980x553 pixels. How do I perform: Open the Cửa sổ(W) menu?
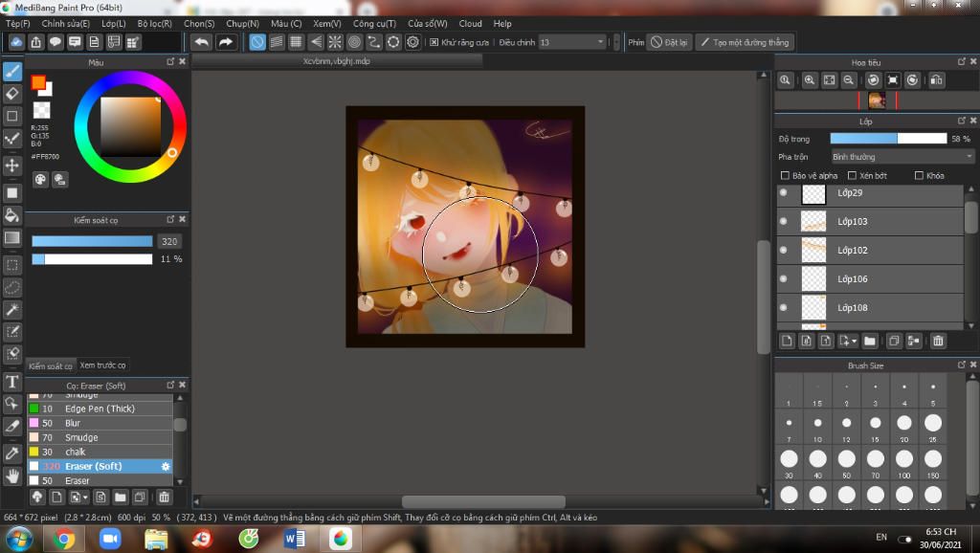coord(428,24)
